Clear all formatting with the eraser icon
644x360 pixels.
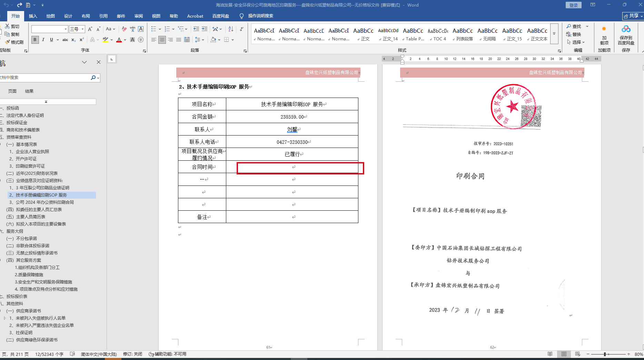(124, 29)
